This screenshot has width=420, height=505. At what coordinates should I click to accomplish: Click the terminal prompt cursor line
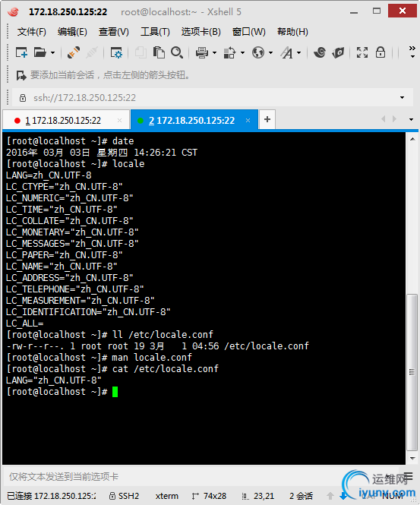[x=62, y=392]
